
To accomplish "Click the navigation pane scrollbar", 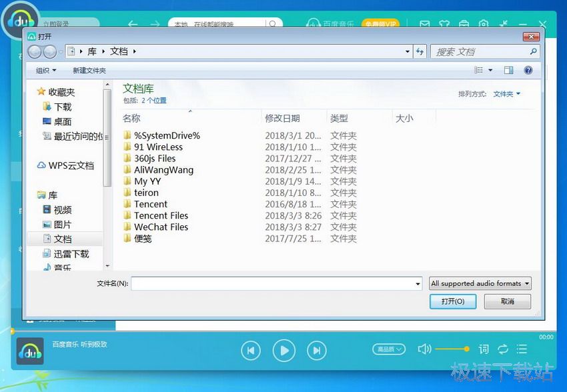I will point(107,137).
